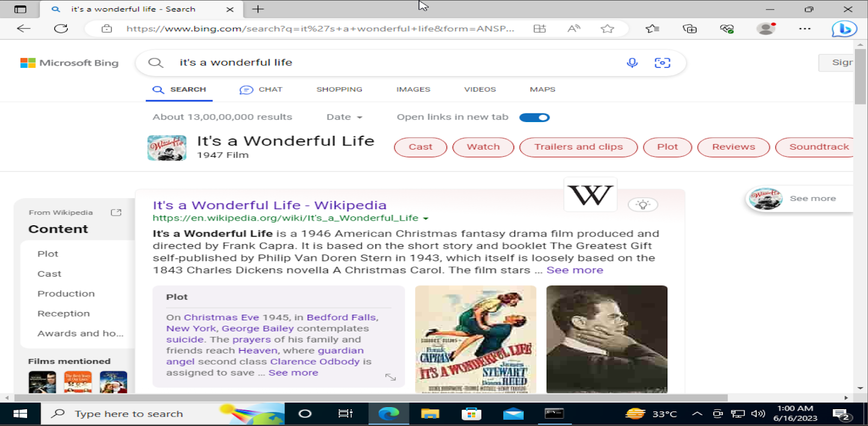Viewport: 868px width, 426px height.
Task: Open the tab actions menu icon
Action: (20, 9)
